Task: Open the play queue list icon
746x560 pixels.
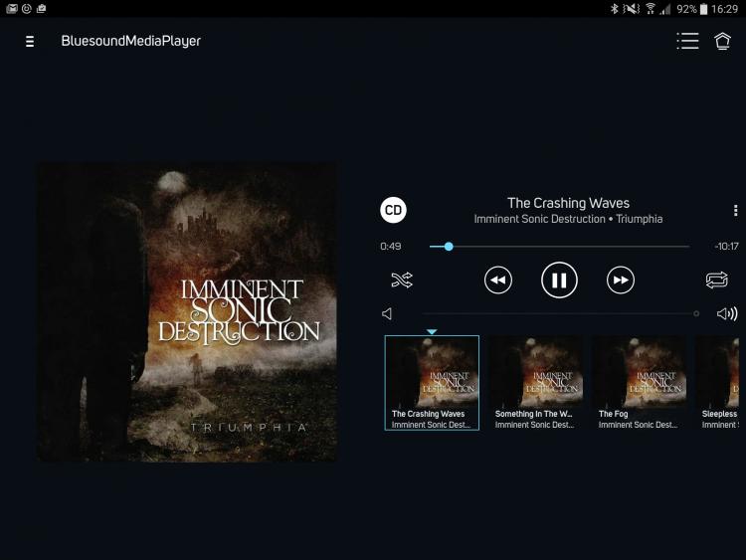Action: (x=687, y=41)
